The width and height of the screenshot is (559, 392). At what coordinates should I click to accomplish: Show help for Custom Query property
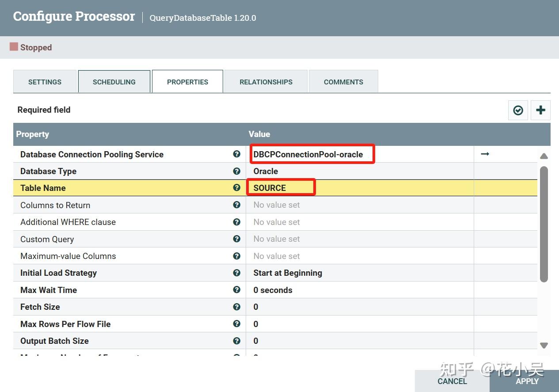tap(236, 239)
